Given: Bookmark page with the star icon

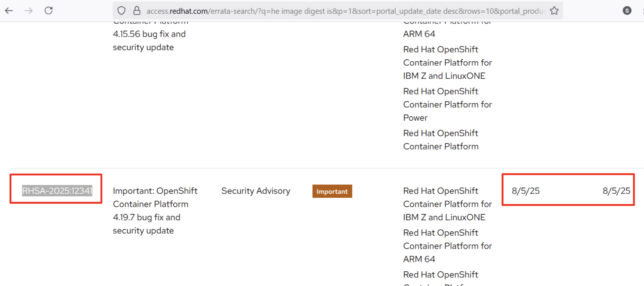Looking at the screenshot, I should click(x=554, y=11).
